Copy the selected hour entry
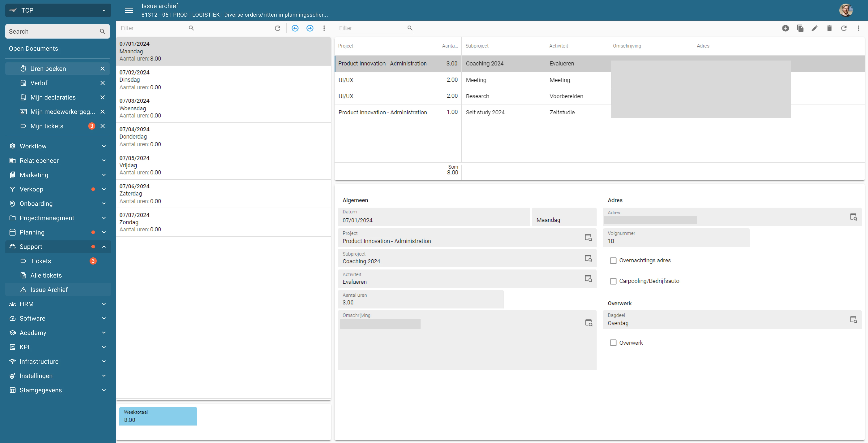 coord(800,28)
